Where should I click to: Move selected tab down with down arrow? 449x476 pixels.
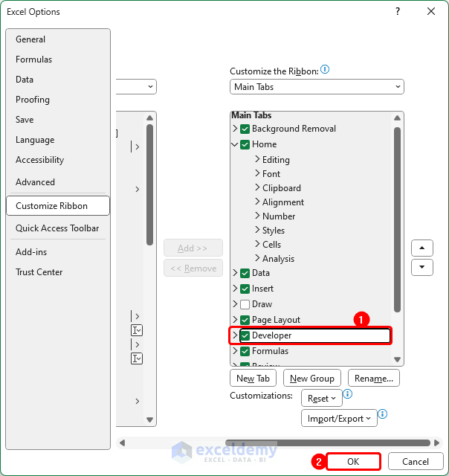tap(422, 267)
